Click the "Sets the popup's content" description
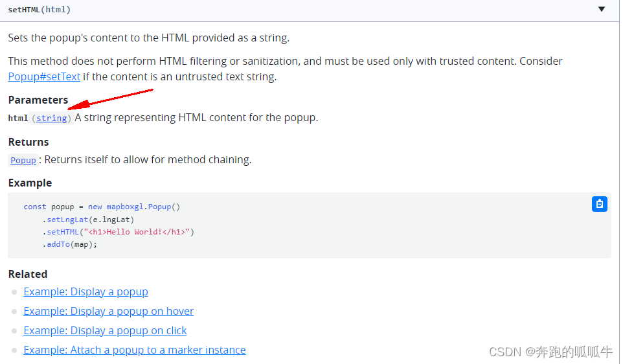The height and width of the screenshot is (364, 623). pyautogui.click(x=149, y=38)
